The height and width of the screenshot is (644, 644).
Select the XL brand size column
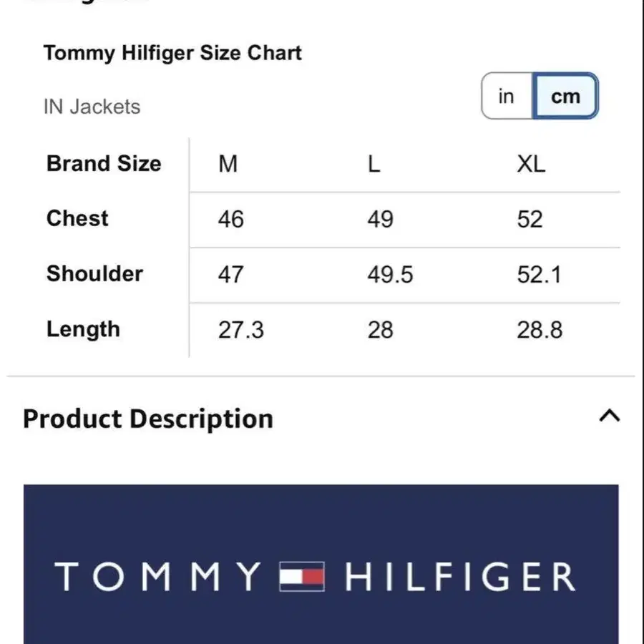(531, 164)
